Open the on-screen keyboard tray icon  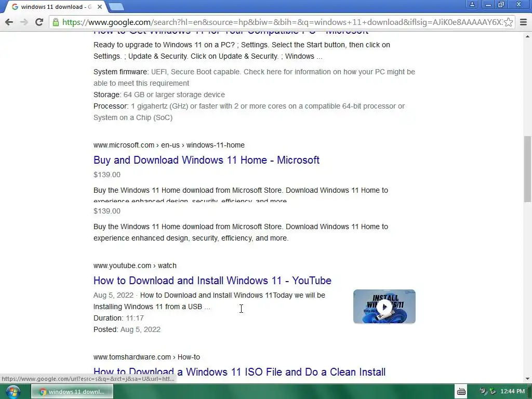[461, 392]
